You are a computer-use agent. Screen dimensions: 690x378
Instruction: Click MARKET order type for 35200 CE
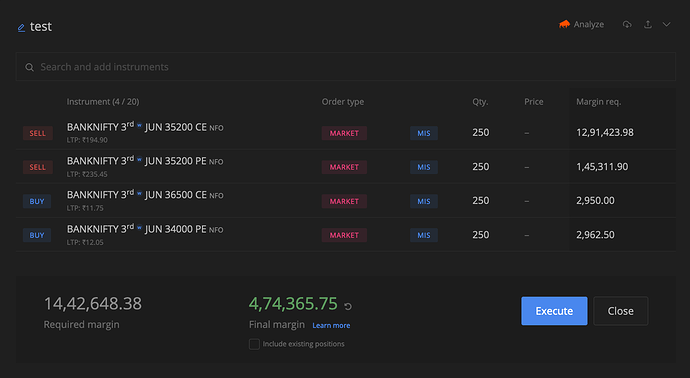tap(344, 133)
